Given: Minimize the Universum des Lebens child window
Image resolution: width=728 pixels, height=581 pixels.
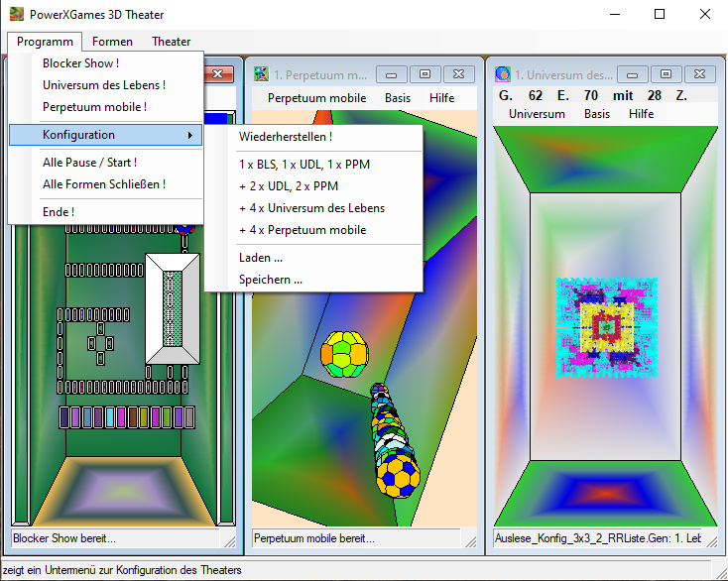Looking at the screenshot, I should [x=633, y=74].
